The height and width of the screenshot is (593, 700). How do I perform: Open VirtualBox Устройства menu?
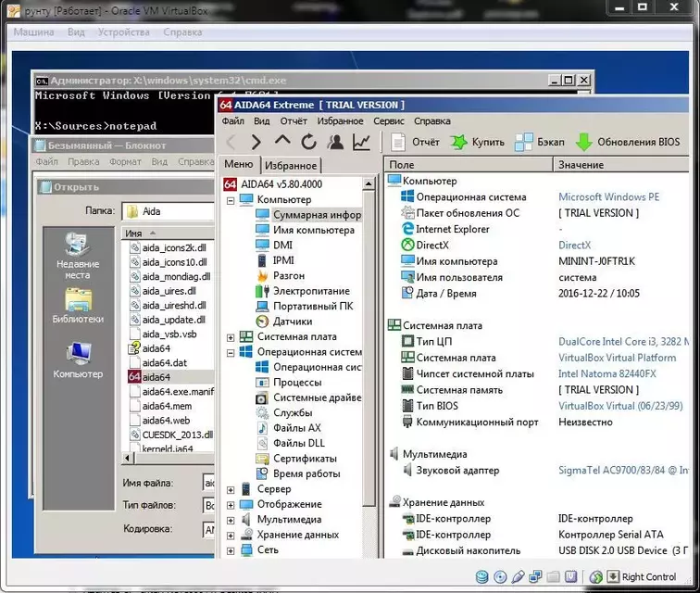(124, 32)
